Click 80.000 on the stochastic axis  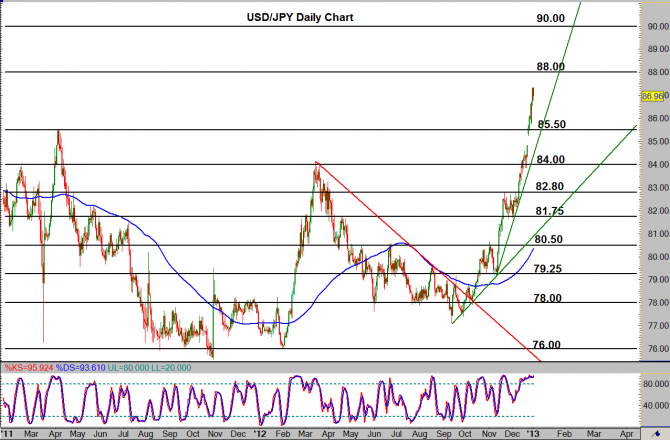click(656, 384)
